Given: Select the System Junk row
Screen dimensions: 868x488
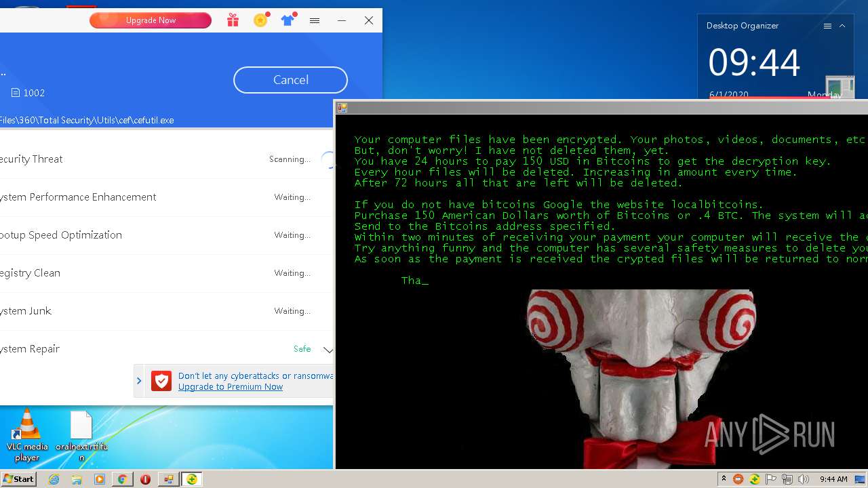Looking at the screenshot, I should click(x=167, y=311).
